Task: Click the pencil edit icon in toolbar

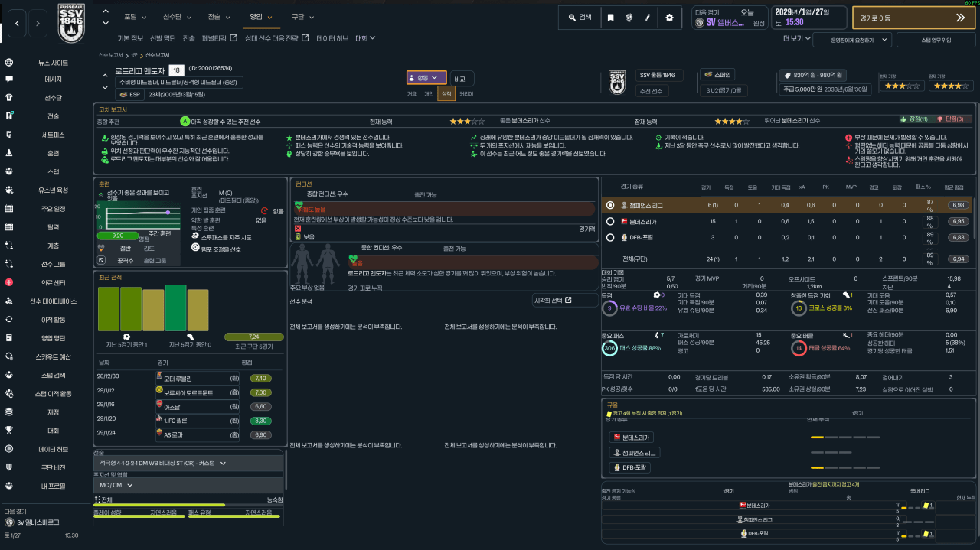Action: tap(648, 17)
